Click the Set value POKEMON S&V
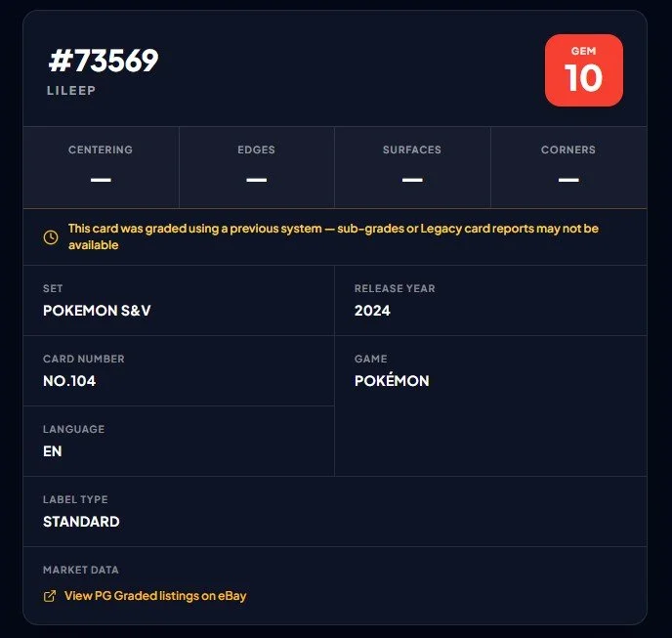 pos(97,311)
